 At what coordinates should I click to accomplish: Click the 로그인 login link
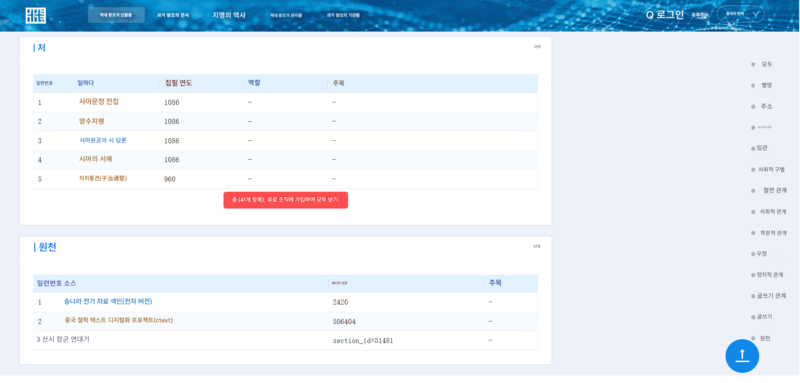tap(670, 15)
